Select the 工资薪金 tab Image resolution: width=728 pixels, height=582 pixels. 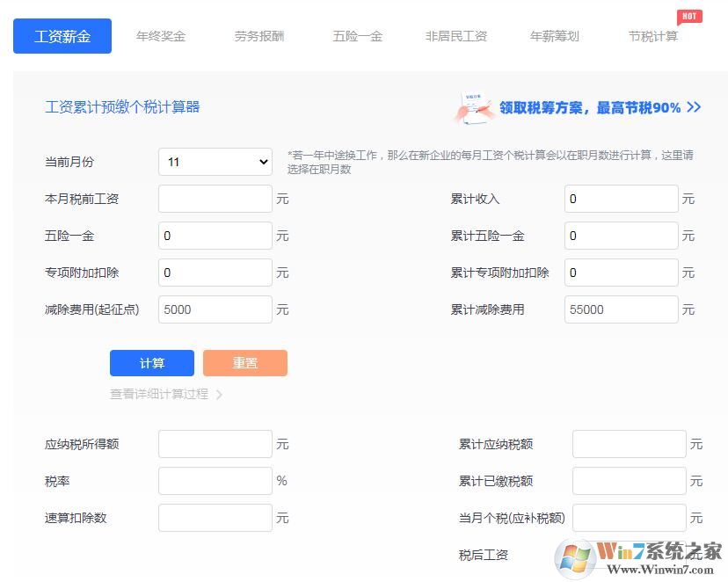[62, 36]
